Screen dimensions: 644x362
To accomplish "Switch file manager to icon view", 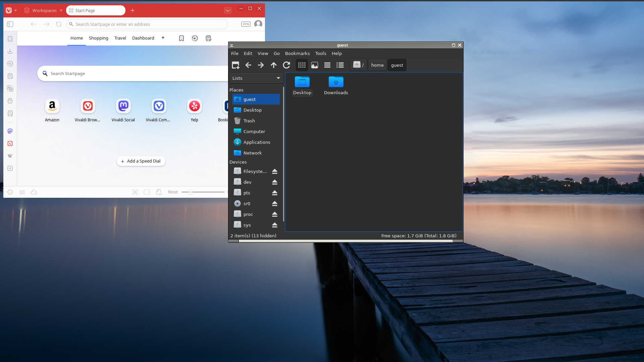I will tap(302, 65).
